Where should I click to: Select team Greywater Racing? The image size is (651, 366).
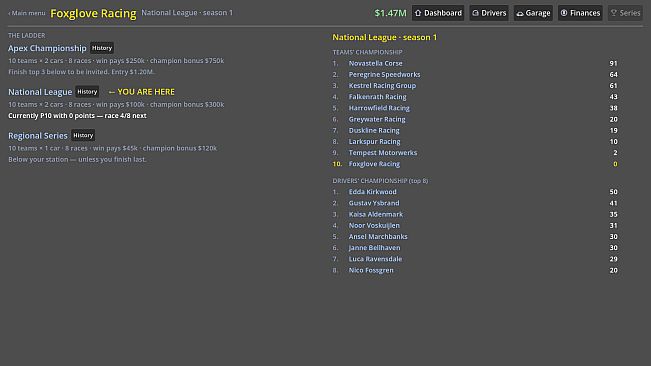click(377, 119)
